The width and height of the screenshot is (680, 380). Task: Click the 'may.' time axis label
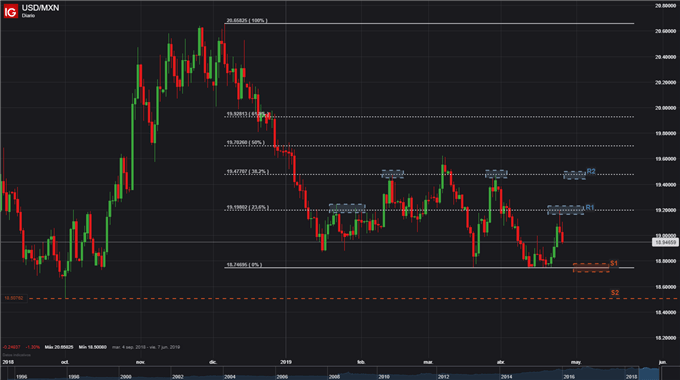tap(576, 362)
